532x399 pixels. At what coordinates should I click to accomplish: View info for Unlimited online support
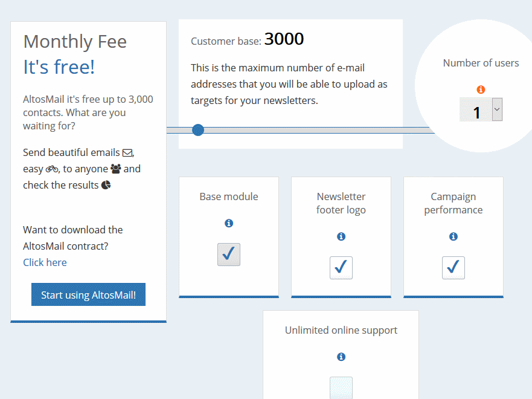click(x=341, y=357)
